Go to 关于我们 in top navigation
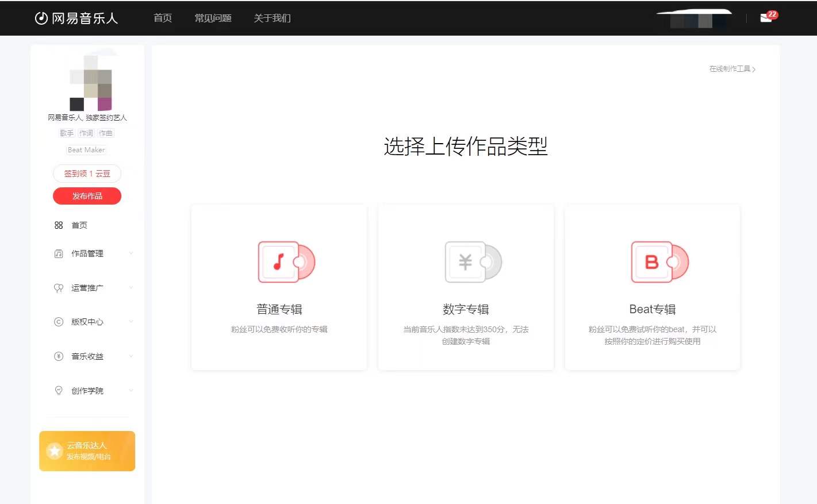Image resolution: width=817 pixels, height=504 pixels. pos(272,18)
